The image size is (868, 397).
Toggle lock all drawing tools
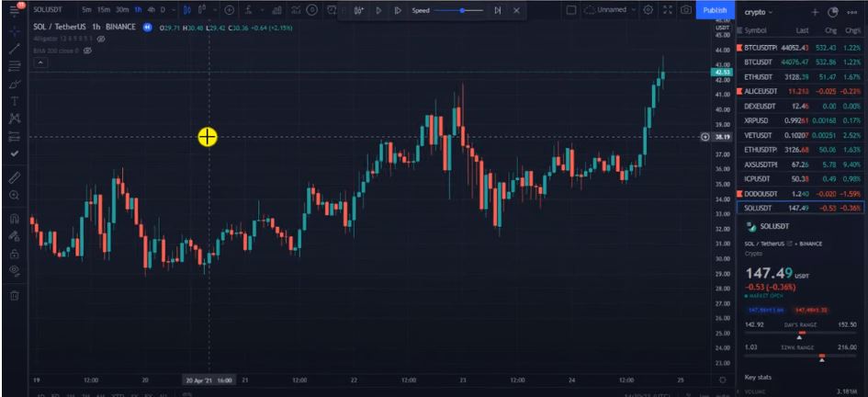[15, 254]
